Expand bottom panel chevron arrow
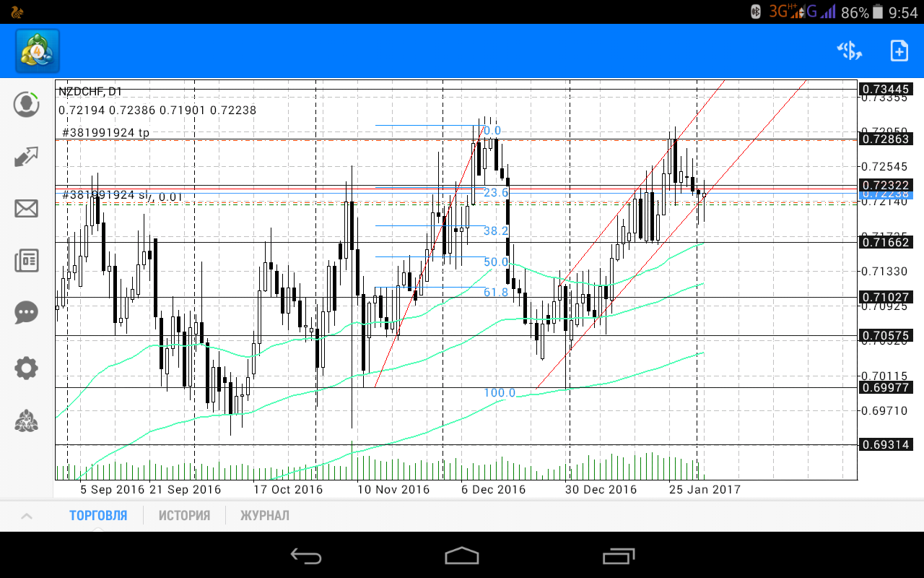Viewport: 924px width, 578px height. (26, 516)
